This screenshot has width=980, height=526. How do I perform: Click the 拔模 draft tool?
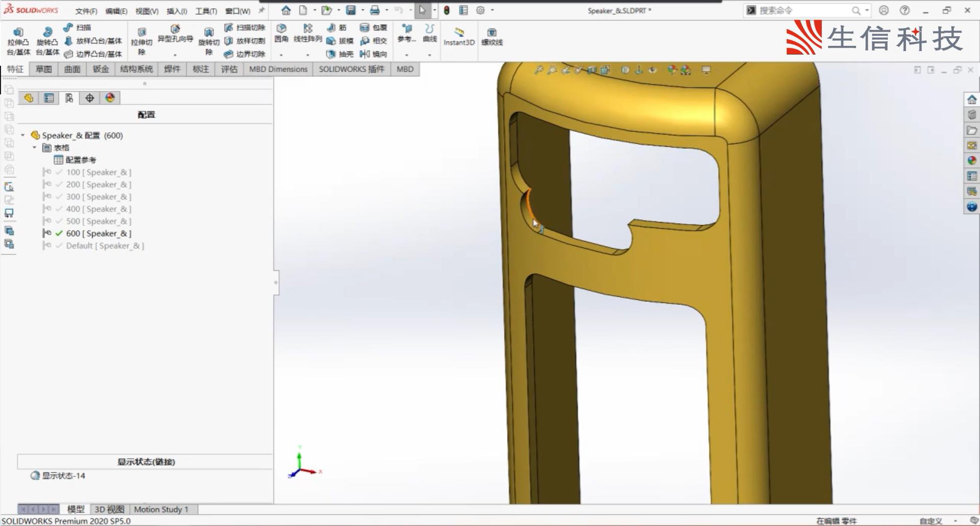click(340, 41)
